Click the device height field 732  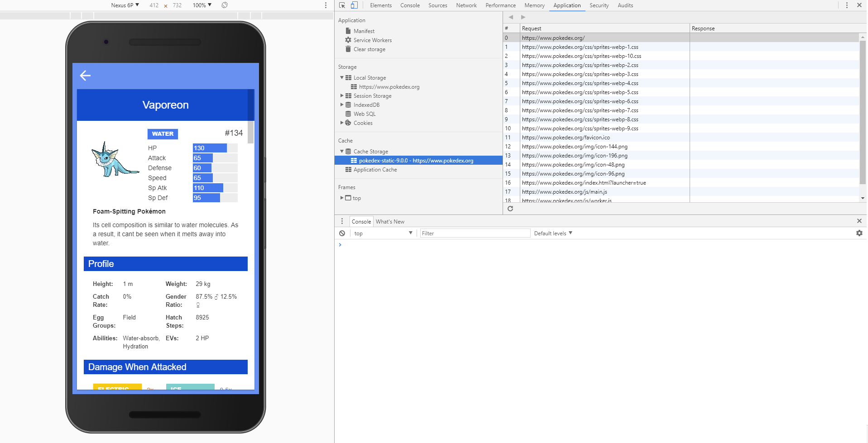[x=177, y=5]
